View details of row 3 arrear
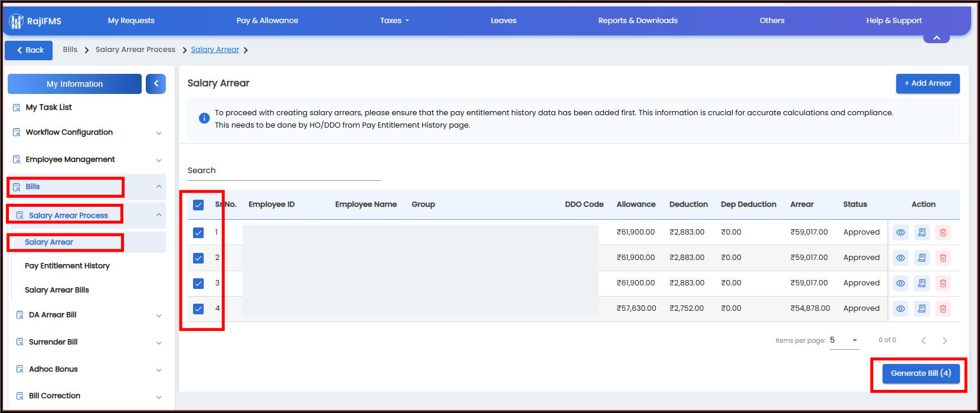Screen dimensions: 980x413 900,284
